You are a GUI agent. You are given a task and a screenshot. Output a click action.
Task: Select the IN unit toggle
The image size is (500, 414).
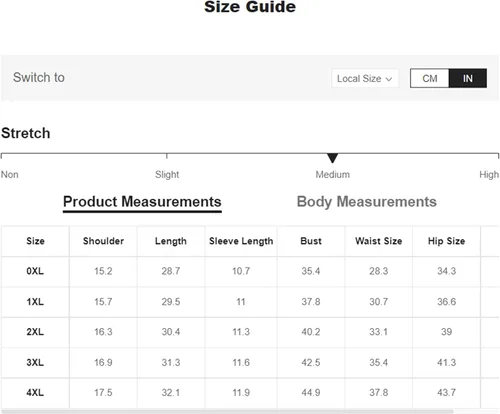(468, 78)
